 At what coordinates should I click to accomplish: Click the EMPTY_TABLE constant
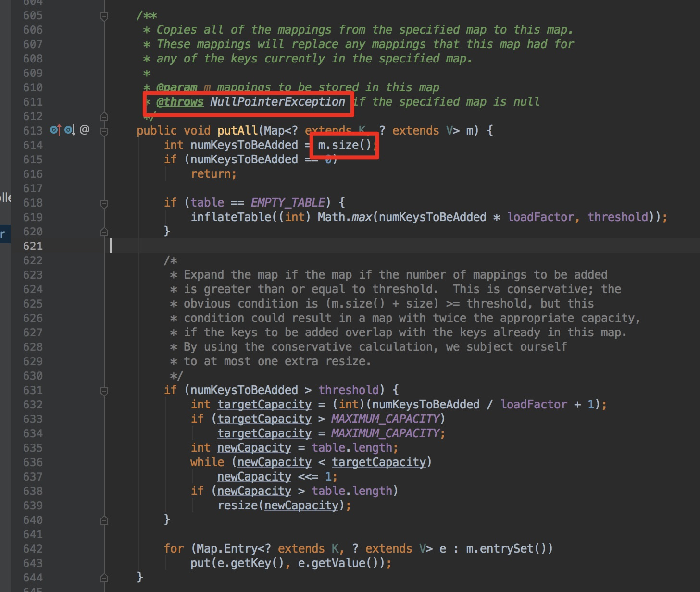tap(287, 203)
